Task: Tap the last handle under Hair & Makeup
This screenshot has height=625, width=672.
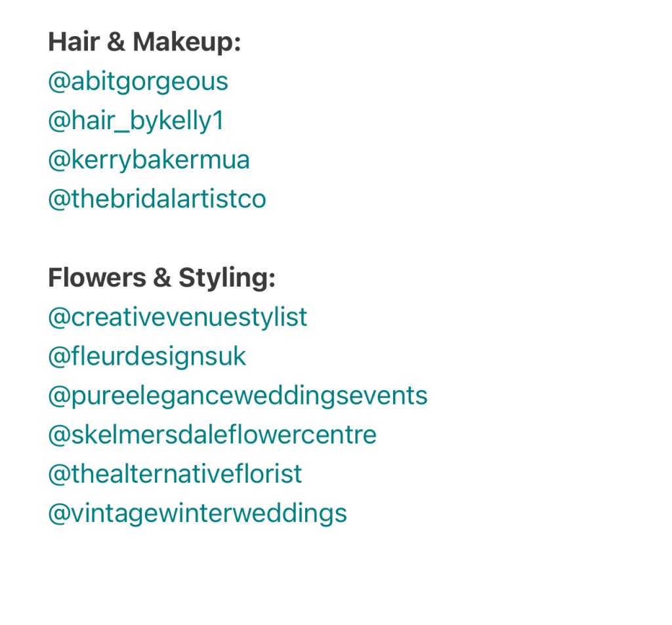Action: pos(157,199)
